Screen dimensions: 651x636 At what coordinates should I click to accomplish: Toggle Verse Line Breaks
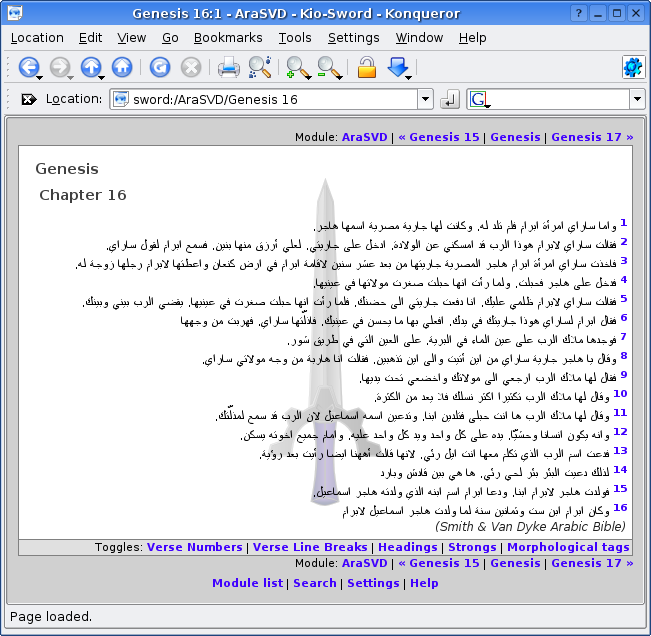click(310, 547)
